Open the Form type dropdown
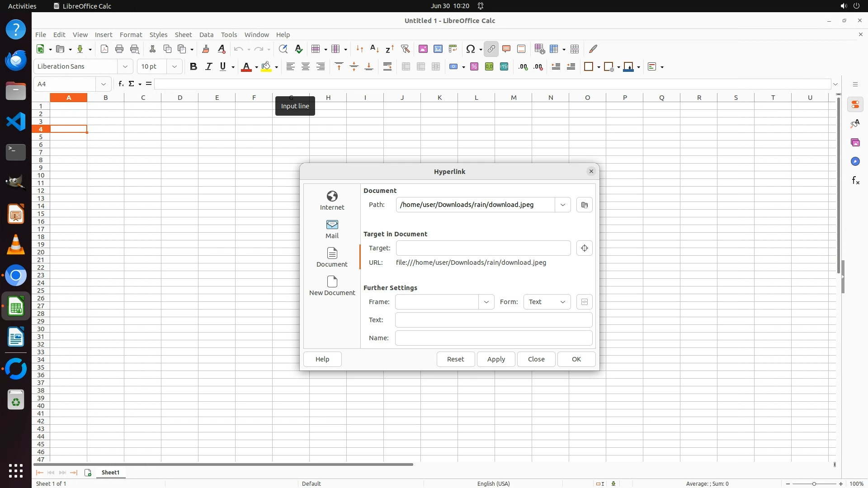 point(547,302)
